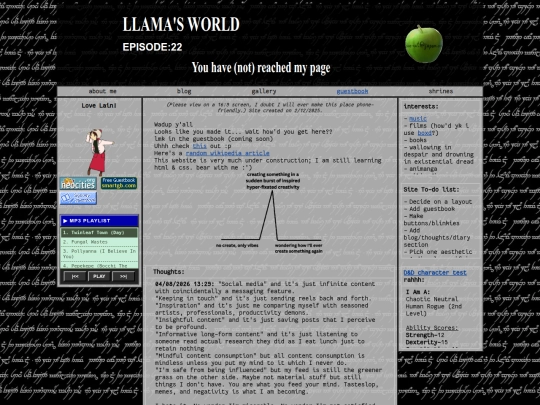Open the boxd link under films

coord(424,133)
